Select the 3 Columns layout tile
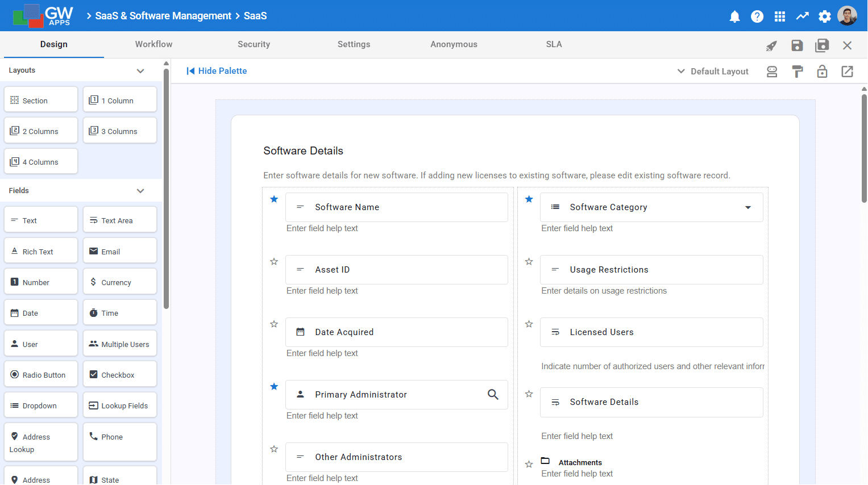This screenshot has height=485, width=868. 120,131
